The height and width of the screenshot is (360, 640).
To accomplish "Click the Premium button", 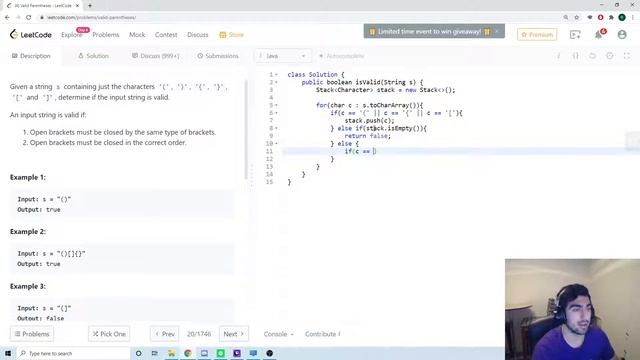I will pos(537,35).
